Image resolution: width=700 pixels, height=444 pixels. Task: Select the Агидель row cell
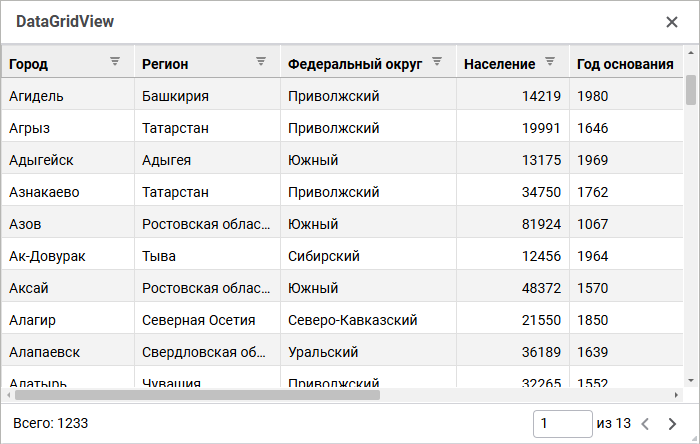point(68,96)
